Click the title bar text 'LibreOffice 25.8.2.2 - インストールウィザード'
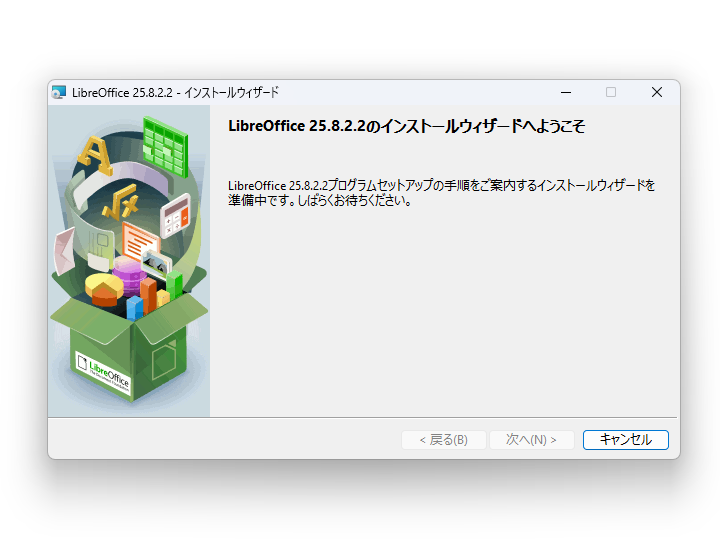 [x=175, y=93]
